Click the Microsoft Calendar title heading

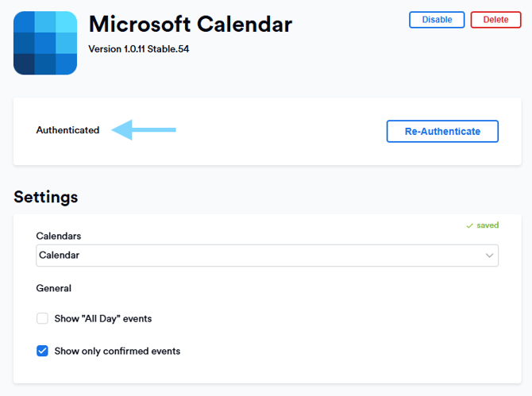click(191, 25)
